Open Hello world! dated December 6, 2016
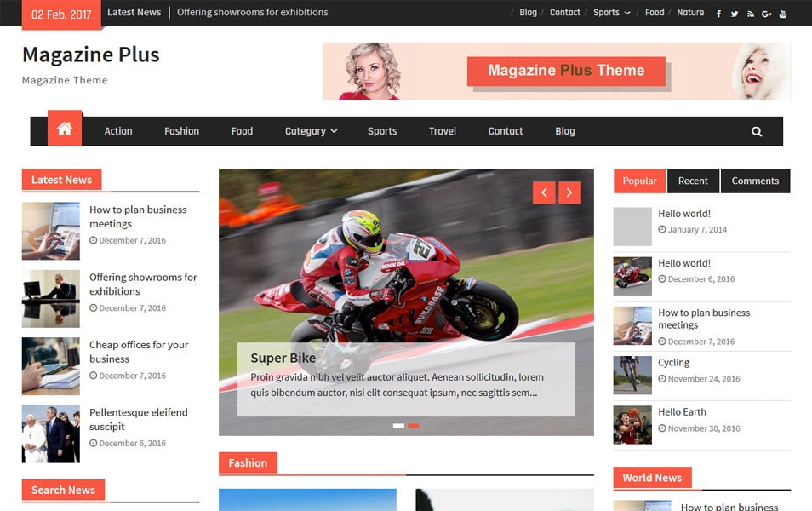Viewport: 812px width, 511px height. pyautogui.click(x=684, y=263)
